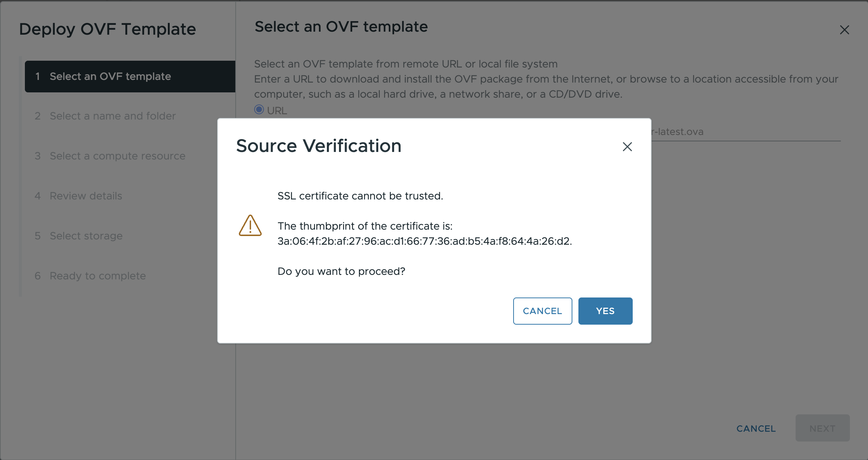The width and height of the screenshot is (868, 460).
Task: Click the SSL certificate warning message
Action: tap(360, 196)
